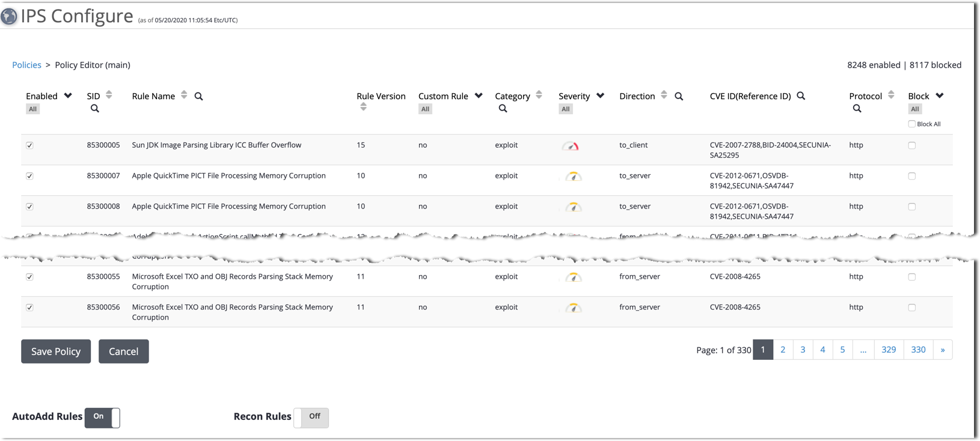The width and height of the screenshot is (980, 441).
Task: Select rule name Sun JDK Image Parsing Library
Action: point(216,145)
